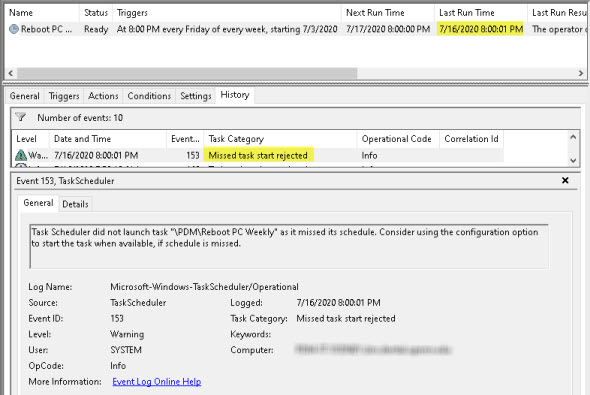Click the Date and Time column header

pyautogui.click(x=108, y=139)
